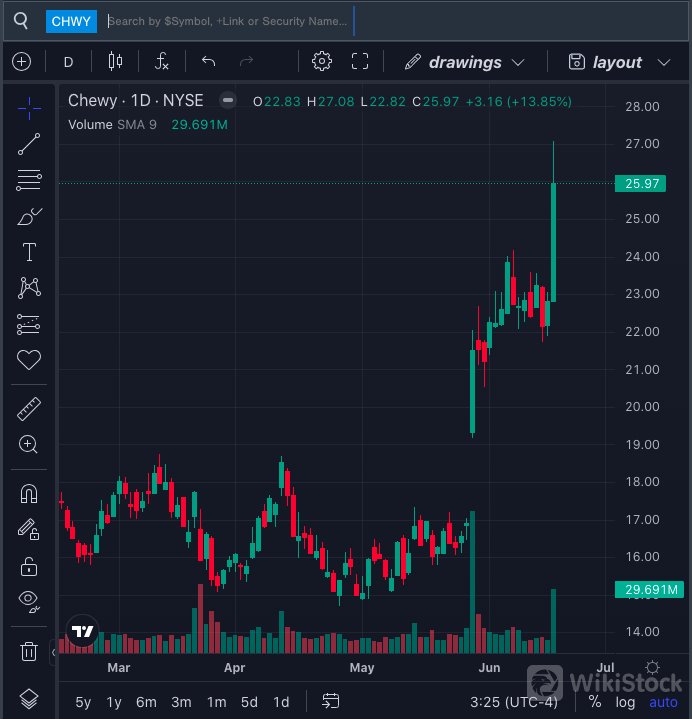Select the trend line drawing tool
Image resolution: width=692 pixels, height=719 pixels.
pos(29,144)
